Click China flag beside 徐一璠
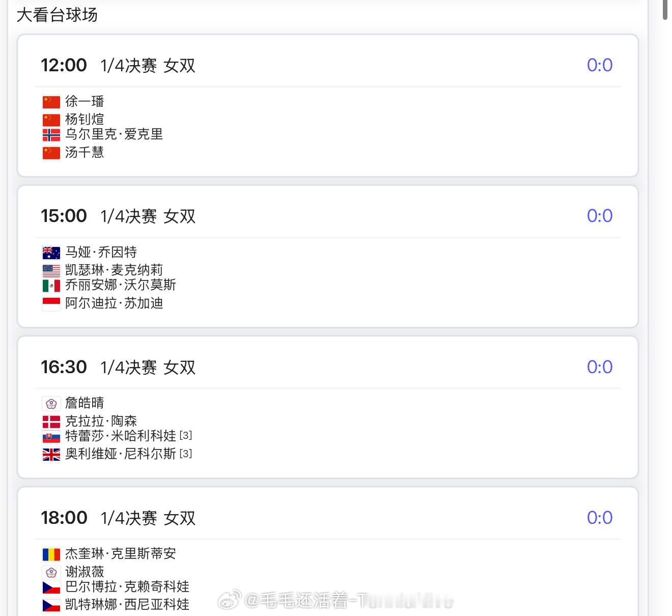The width and height of the screenshot is (672, 616). coord(51,102)
